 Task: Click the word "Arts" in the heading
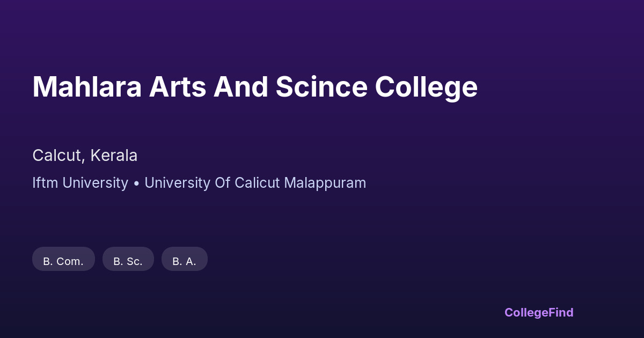177,87
